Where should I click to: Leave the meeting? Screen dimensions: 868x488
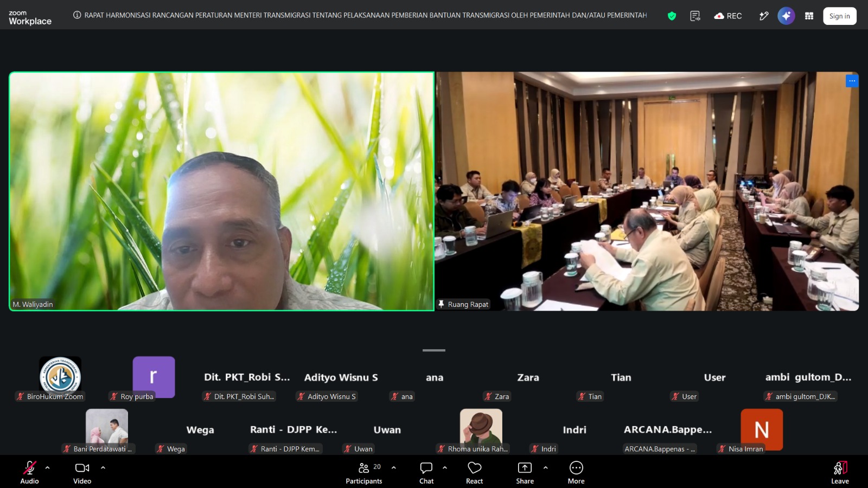(x=840, y=473)
